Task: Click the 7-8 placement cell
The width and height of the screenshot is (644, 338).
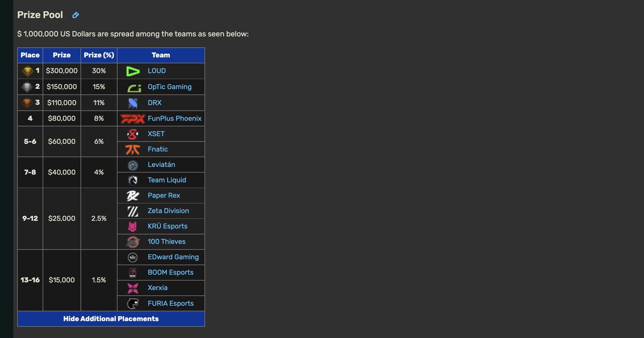Action: 30,173
